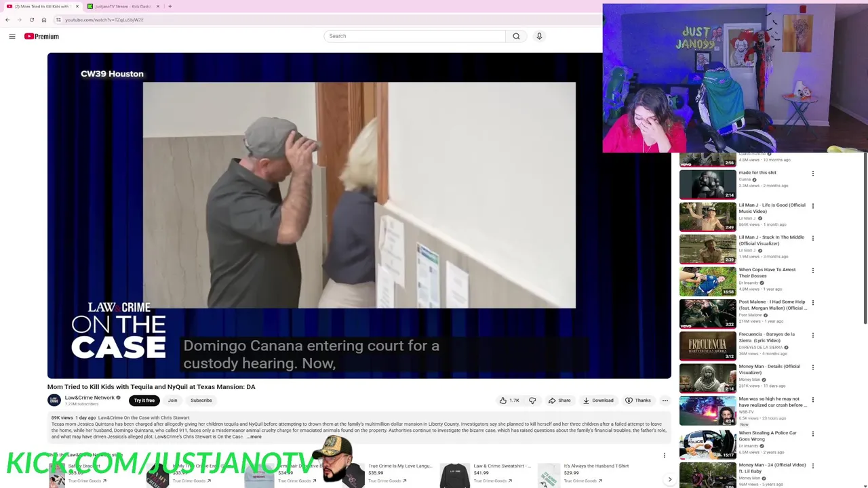The width and height of the screenshot is (868, 488).
Task: Play 'made for this shit' thumbnail
Action: [708, 184]
